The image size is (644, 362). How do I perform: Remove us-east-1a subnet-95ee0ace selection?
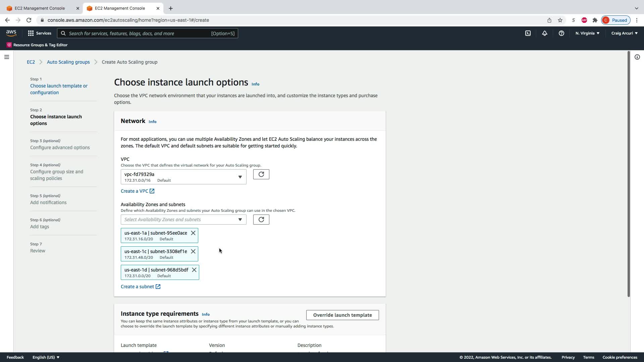pyautogui.click(x=193, y=233)
